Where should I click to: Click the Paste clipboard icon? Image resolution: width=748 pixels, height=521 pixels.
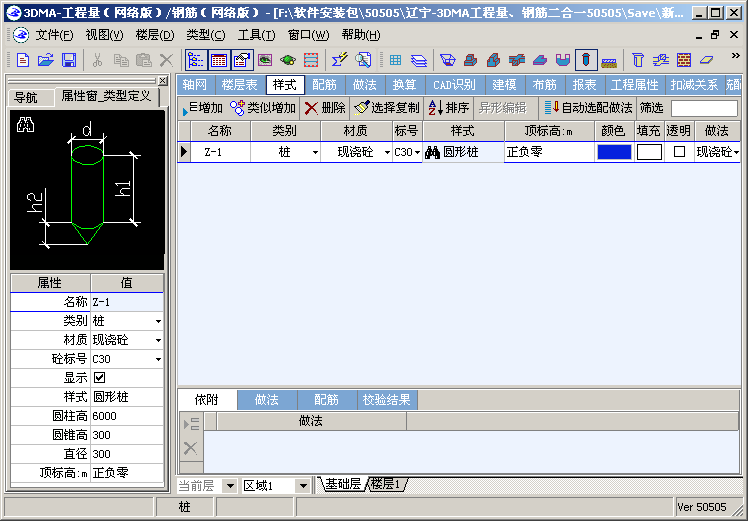144,60
